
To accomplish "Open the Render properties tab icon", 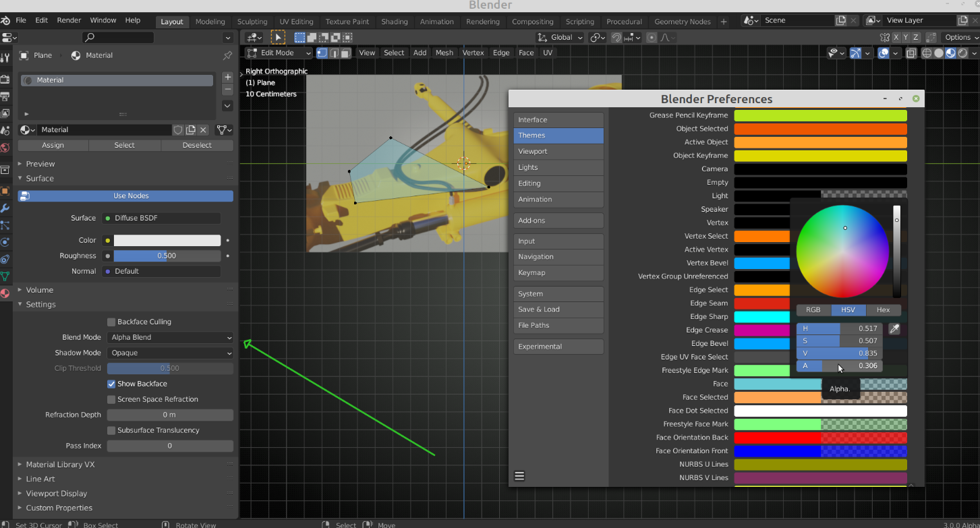I will [5, 79].
